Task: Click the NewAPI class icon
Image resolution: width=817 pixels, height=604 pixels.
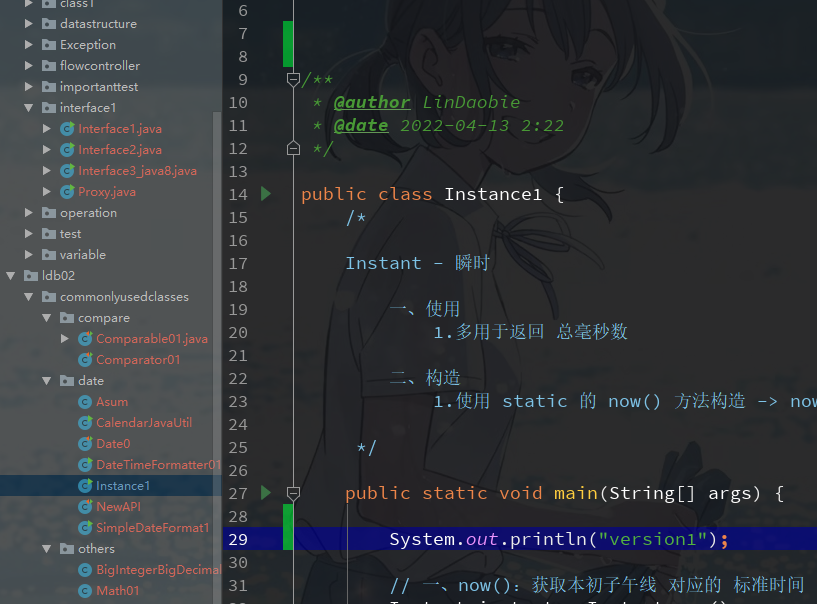Action: click(x=84, y=506)
